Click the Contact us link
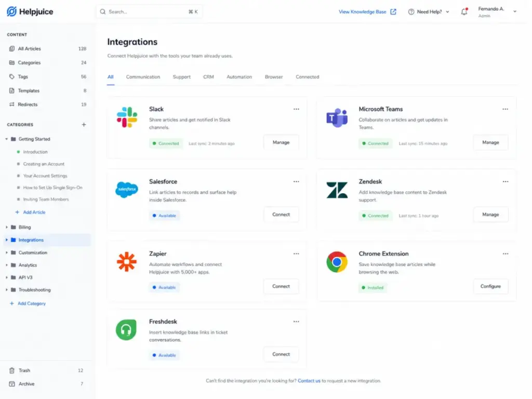Viewport: 532px width, 399px height. click(x=309, y=381)
